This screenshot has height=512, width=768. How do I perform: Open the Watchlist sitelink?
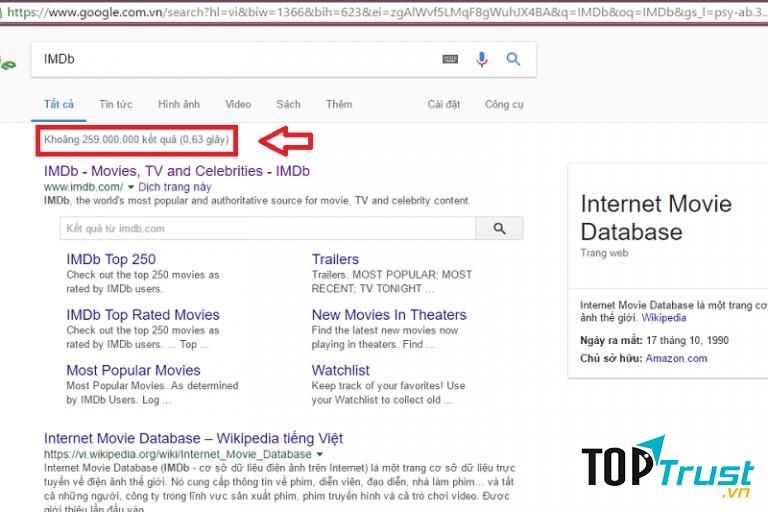pos(341,370)
